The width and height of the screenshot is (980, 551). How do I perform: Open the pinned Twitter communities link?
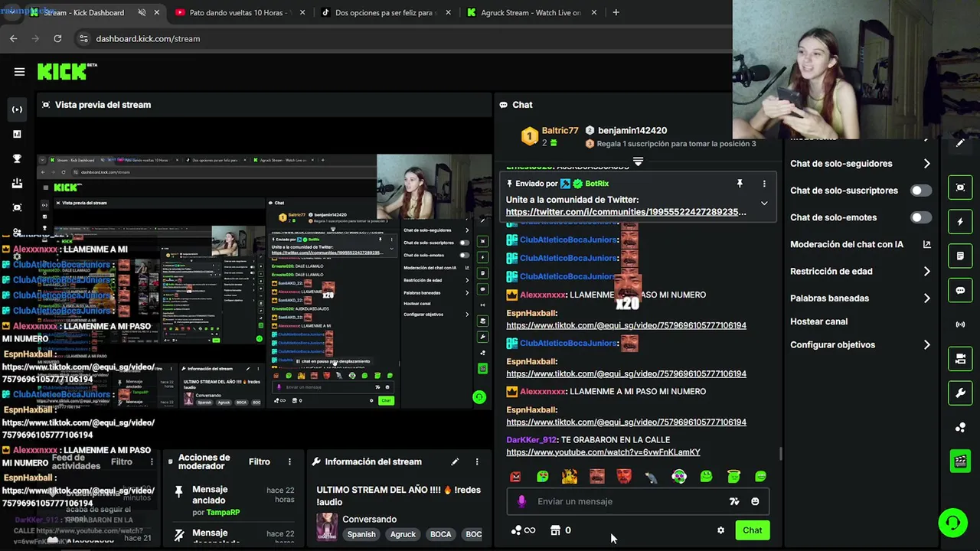(626, 212)
